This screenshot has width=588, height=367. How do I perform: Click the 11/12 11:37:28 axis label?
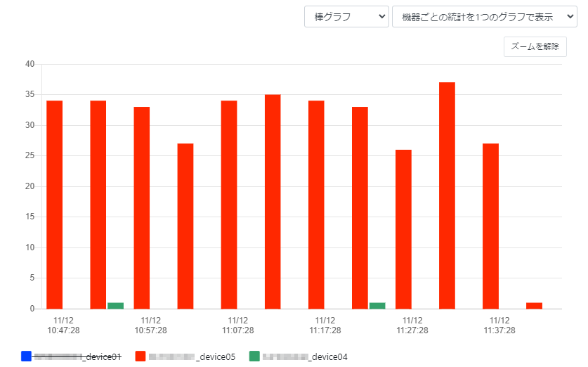[499, 325]
